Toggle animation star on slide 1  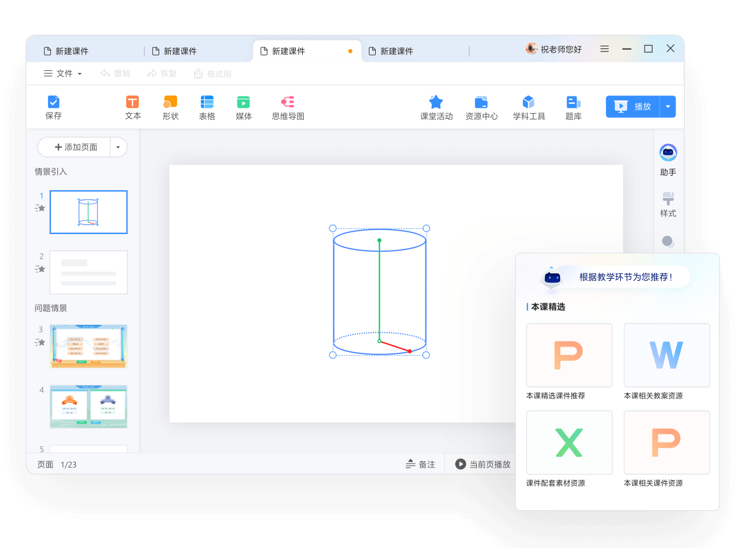pyautogui.click(x=40, y=208)
